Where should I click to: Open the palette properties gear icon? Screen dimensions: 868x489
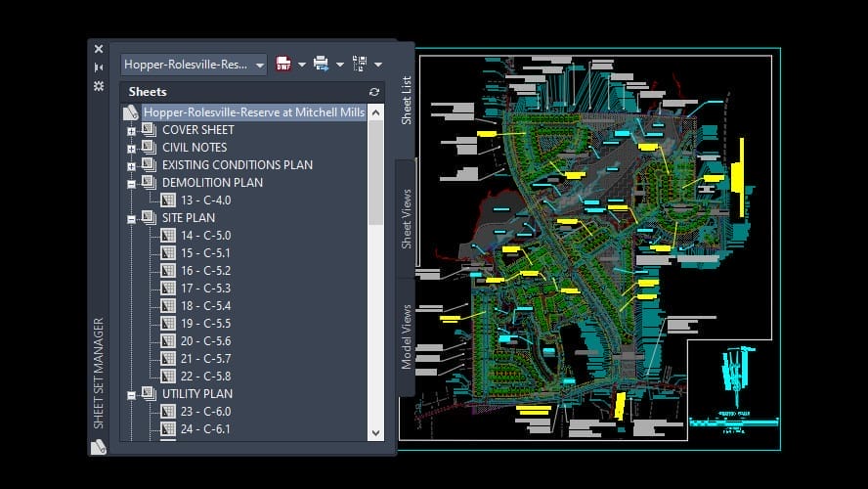[99, 86]
